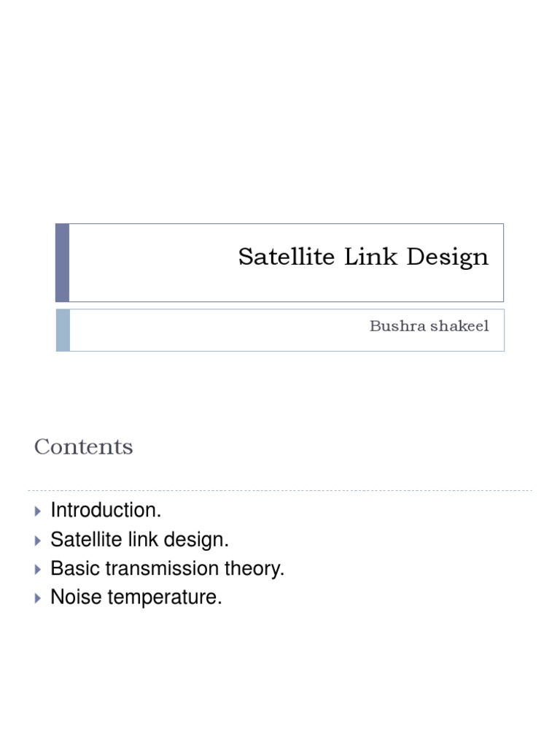Select the 'Introduction.' list item
Viewport: 560px width, 747px height.
coord(106,511)
